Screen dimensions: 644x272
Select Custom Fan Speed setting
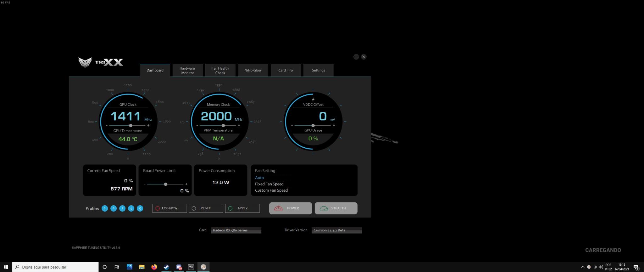(271, 190)
